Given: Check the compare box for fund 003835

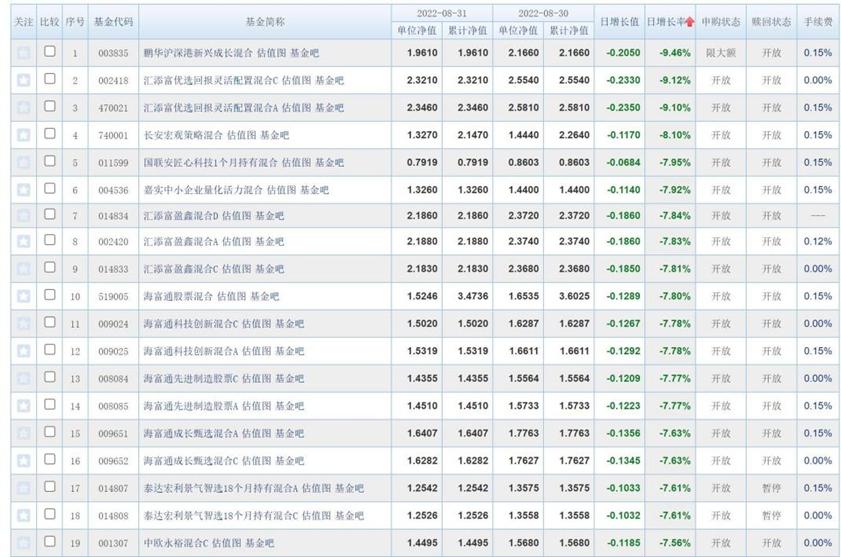Looking at the screenshot, I should [50, 52].
